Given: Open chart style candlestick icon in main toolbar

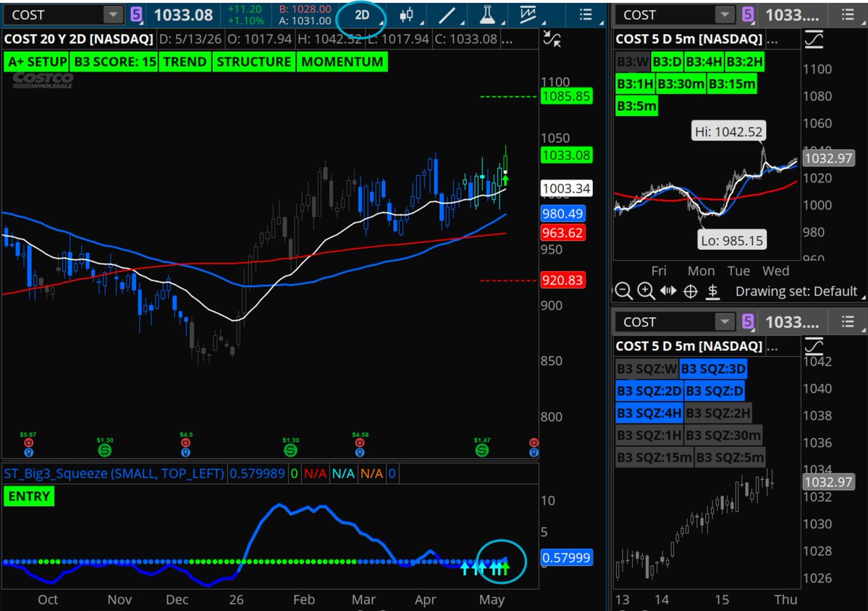Looking at the screenshot, I should coord(406,15).
